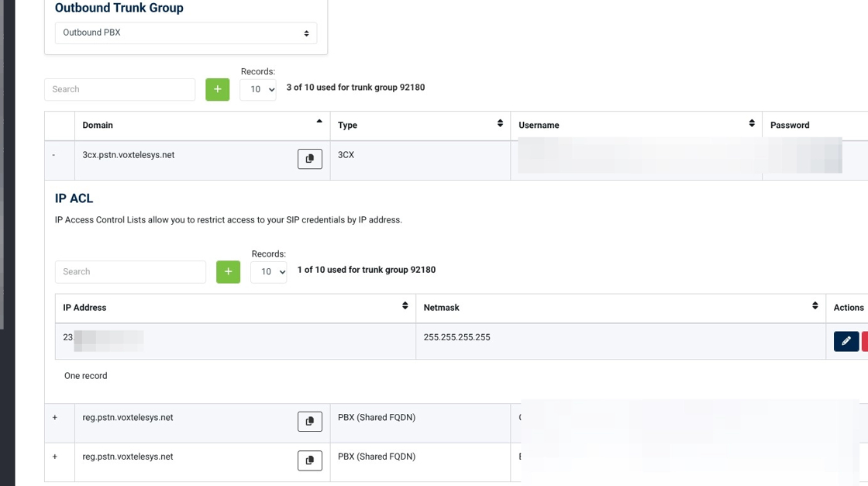Sort ACL table by Netmask

(x=815, y=306)
